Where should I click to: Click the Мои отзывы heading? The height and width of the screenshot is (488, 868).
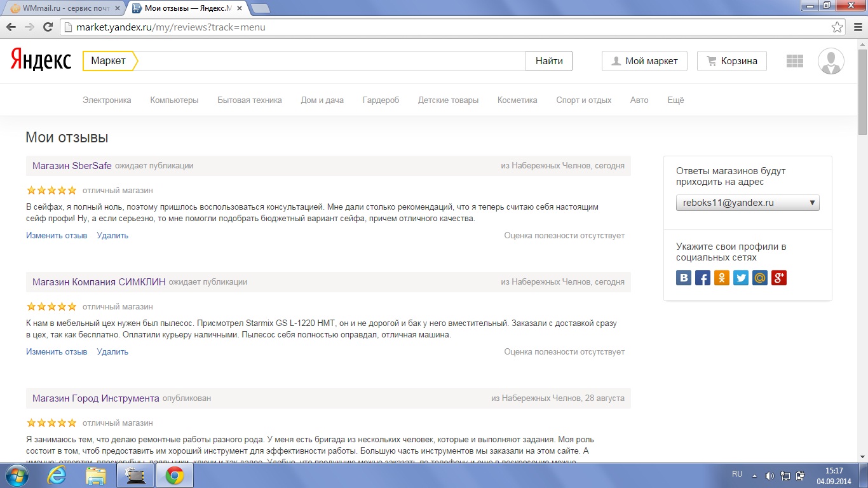coord(67,137)
